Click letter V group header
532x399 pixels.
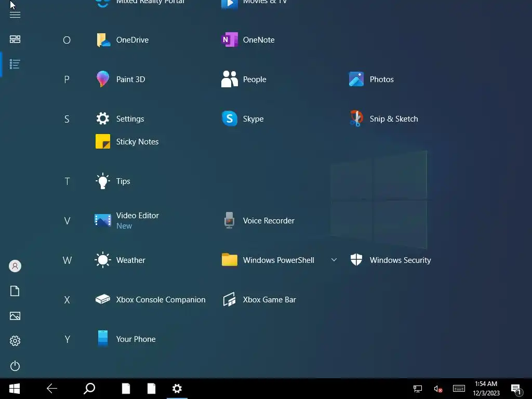coord(67,221)
